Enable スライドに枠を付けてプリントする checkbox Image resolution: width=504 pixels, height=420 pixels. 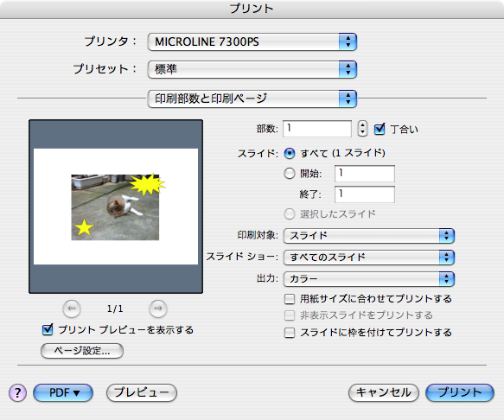(290, 332)
